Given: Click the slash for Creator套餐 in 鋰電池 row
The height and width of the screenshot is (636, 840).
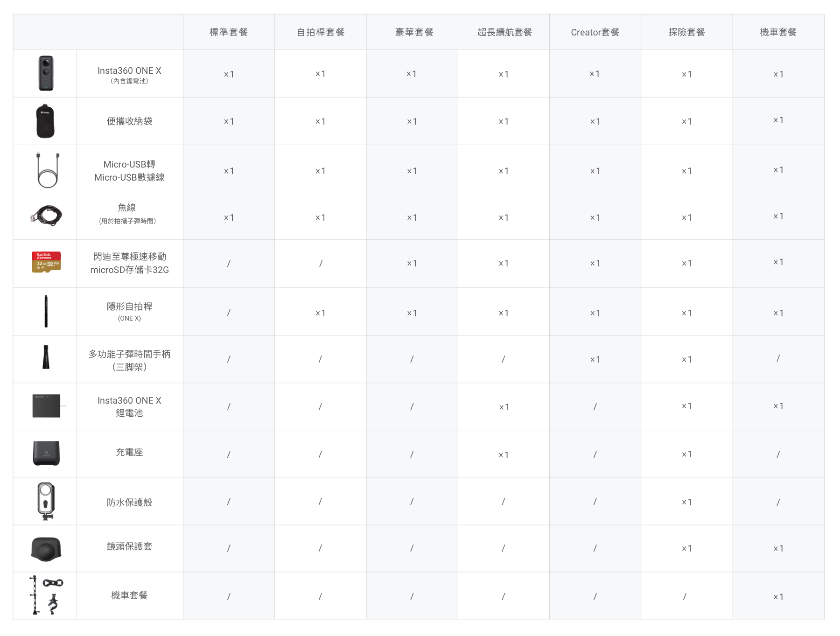Looking at the screenshot, I should (x=595, y=407).
